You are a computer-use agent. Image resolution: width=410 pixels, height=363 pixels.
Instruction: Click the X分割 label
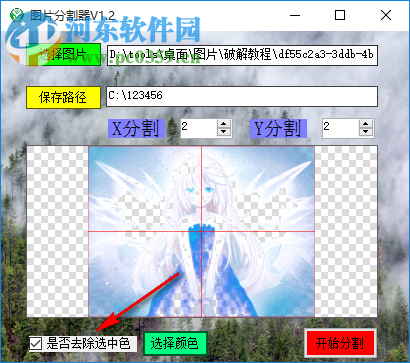point(136,128)
